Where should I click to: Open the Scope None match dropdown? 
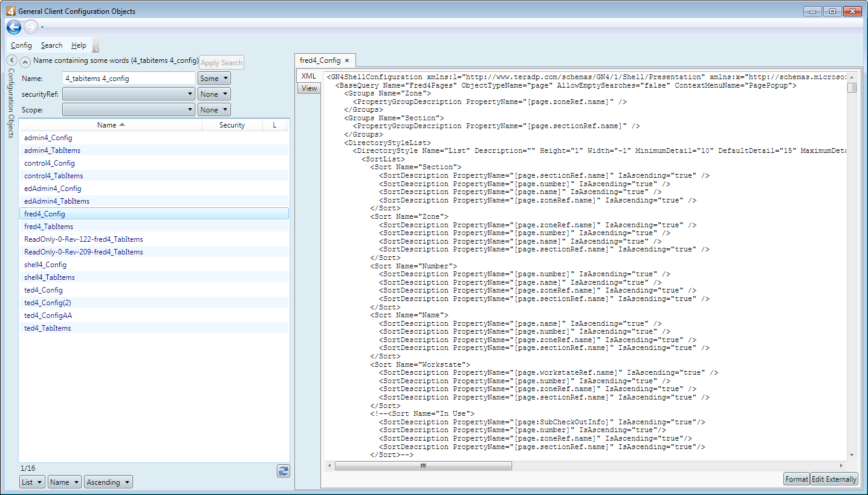coord(214,110)
